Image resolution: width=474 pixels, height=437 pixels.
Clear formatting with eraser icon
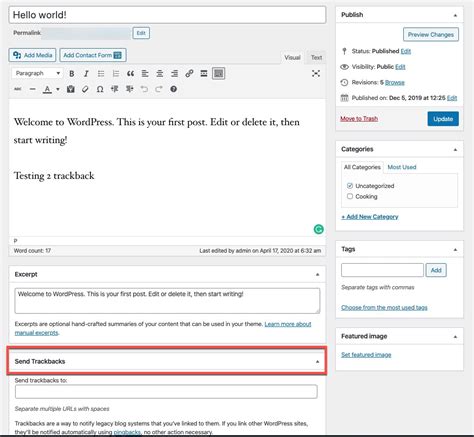click(85, 89)
